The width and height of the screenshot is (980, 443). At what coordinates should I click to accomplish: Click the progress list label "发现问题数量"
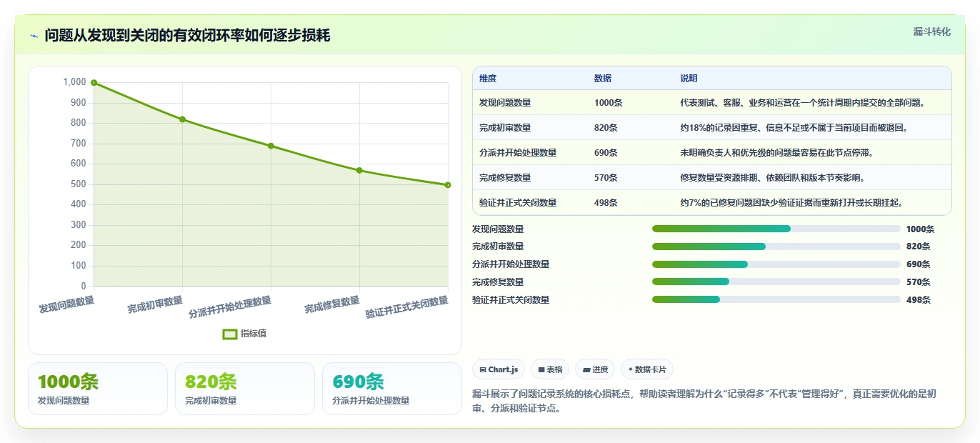(498, 229)
